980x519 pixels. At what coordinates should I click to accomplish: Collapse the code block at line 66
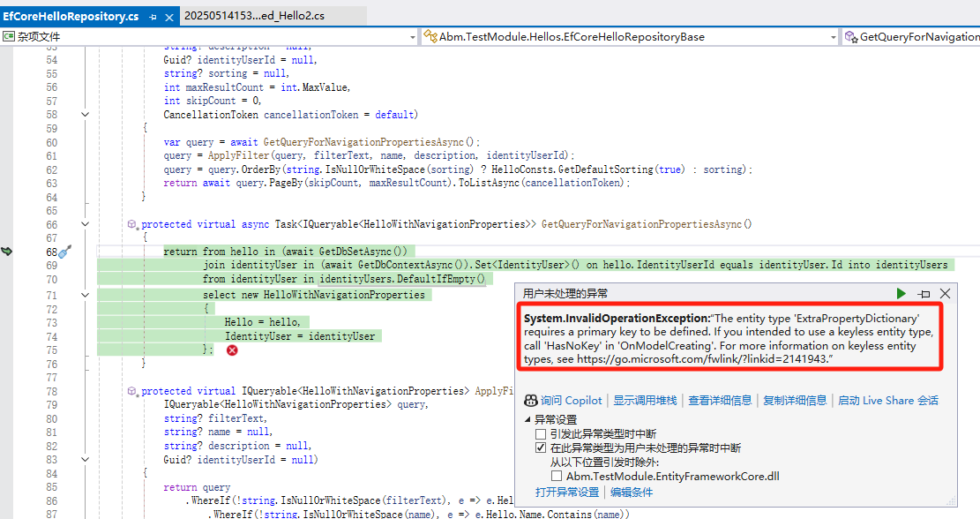click(86, 224)
